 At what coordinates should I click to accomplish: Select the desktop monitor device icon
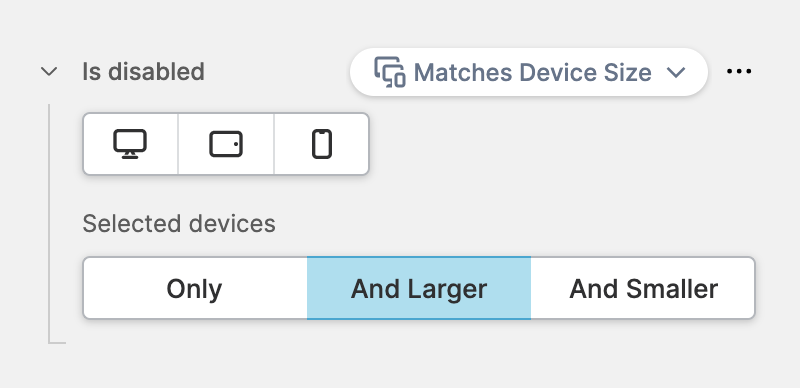pyautogui.click(x=130, y=144)
